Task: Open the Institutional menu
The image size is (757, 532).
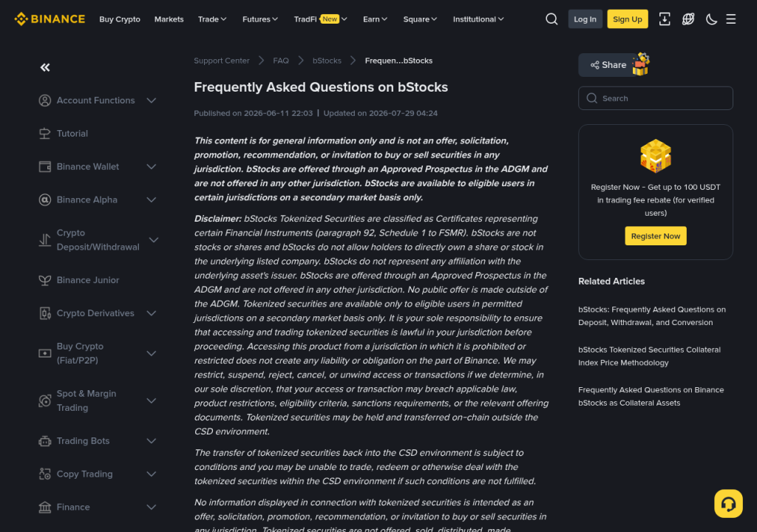Action: click(x=478, y=19)
